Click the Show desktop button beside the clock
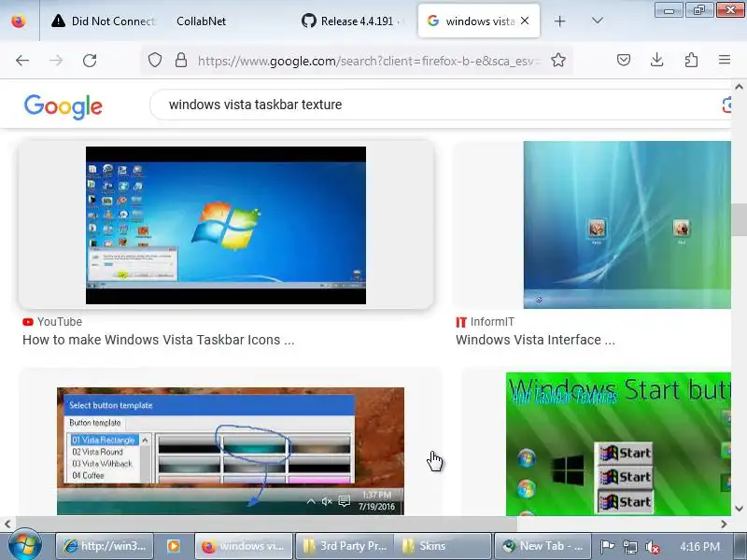Screen dimensions: 747x560 tap(740, 546)
